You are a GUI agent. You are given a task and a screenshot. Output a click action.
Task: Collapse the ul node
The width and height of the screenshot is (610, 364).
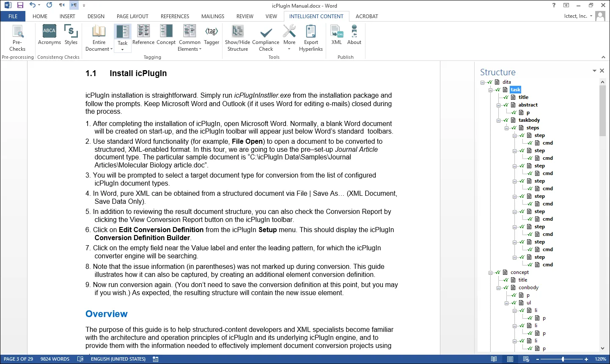pos(507,303)
